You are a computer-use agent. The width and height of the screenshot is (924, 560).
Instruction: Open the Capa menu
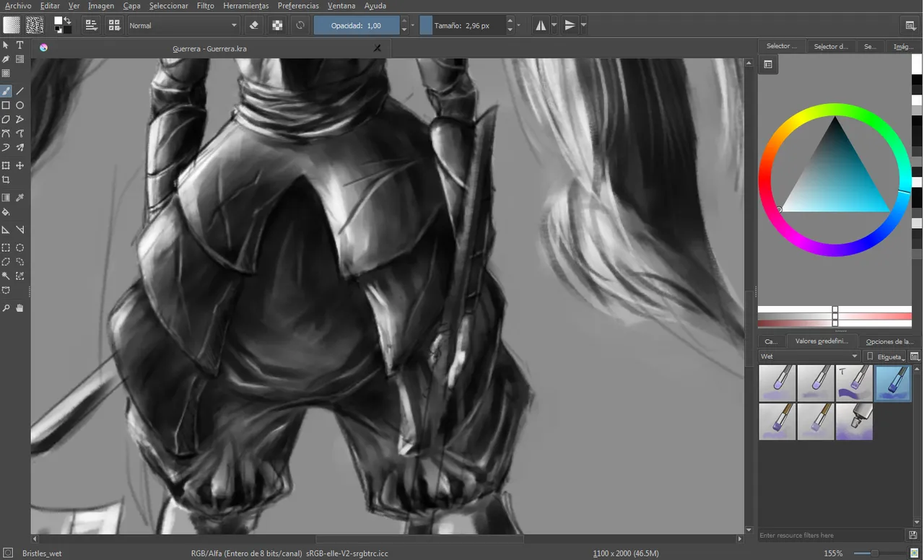point(131,6)
